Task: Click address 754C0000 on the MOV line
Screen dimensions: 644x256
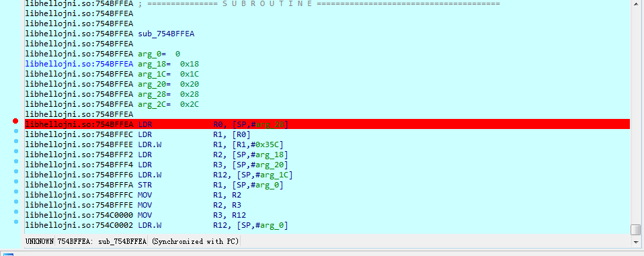Action: pos(114,215)
